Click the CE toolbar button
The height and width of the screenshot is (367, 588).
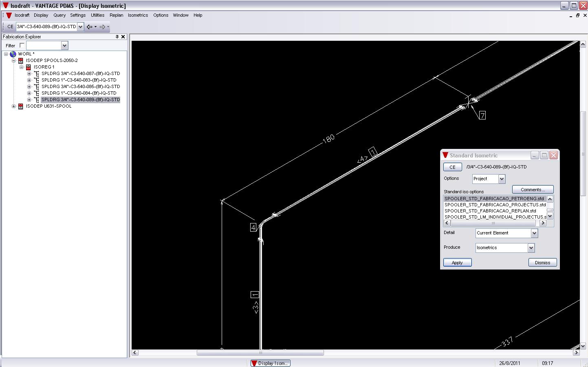(x=10, y=27)
